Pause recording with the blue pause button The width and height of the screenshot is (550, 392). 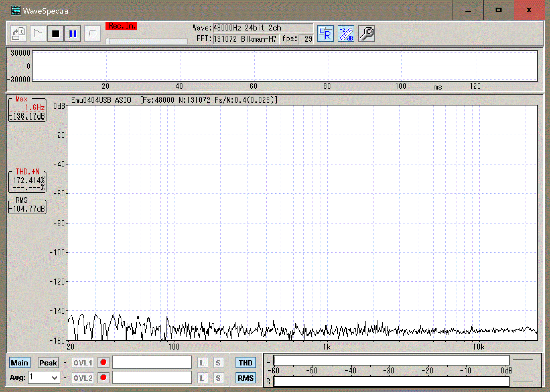(x=73, y=33)
